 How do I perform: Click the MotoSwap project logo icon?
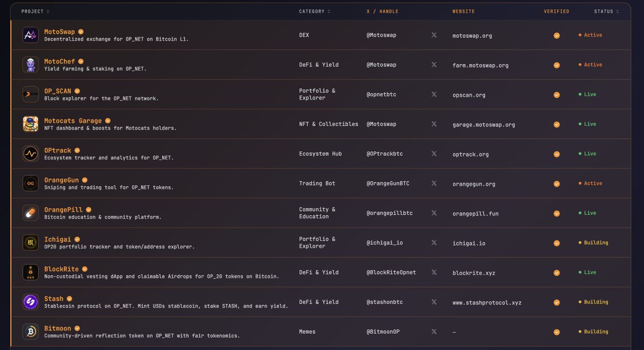click(x=31, y=35)
